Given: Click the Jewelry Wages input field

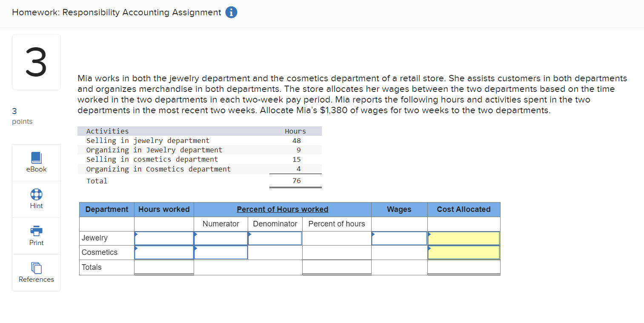Looking at the screenshot, I should click(399, 238).
